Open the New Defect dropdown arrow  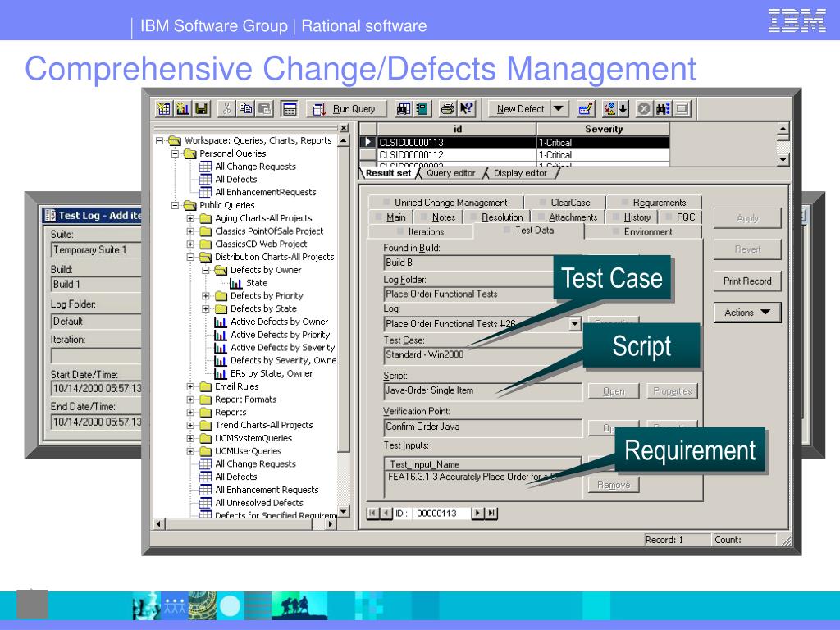559,109
